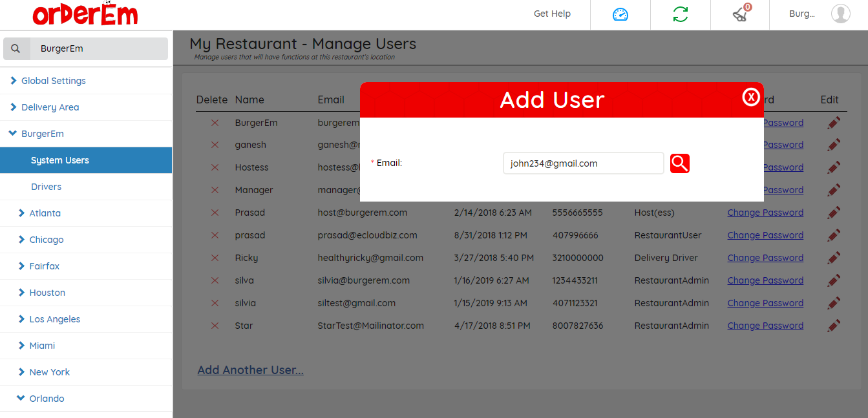Click Add Another User link

coord(250,370)
